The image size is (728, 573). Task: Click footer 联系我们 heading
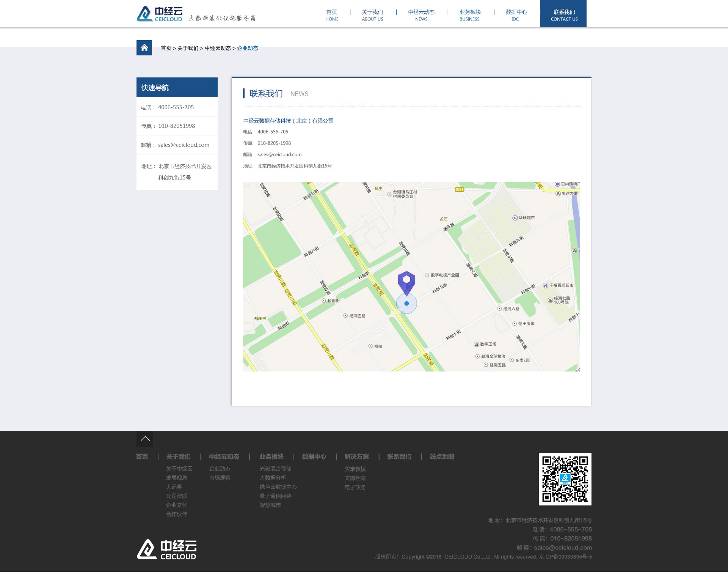point(399,457)
